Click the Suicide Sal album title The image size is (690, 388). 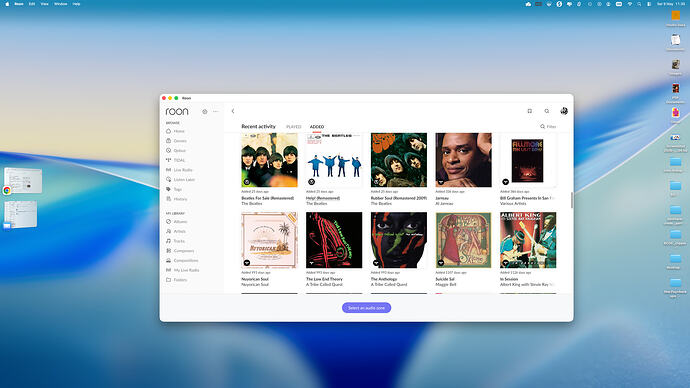445,279
